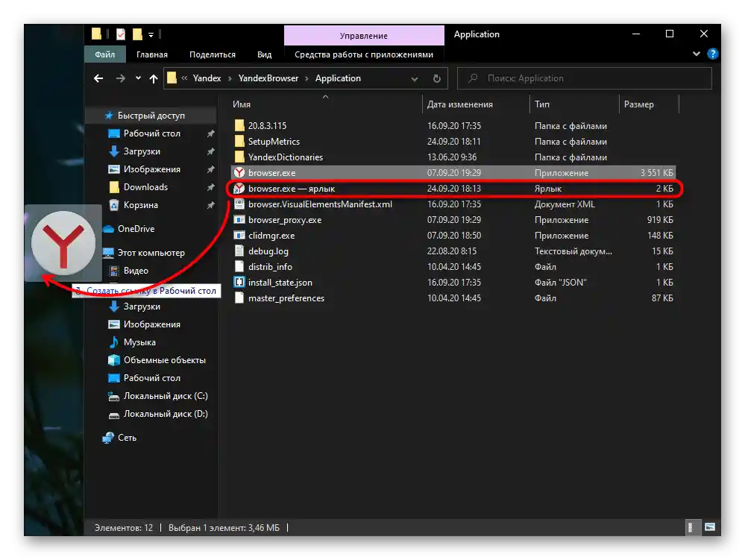Expand the recent locations dropdown arrow

pyautogui.click(x=138, y=78)
